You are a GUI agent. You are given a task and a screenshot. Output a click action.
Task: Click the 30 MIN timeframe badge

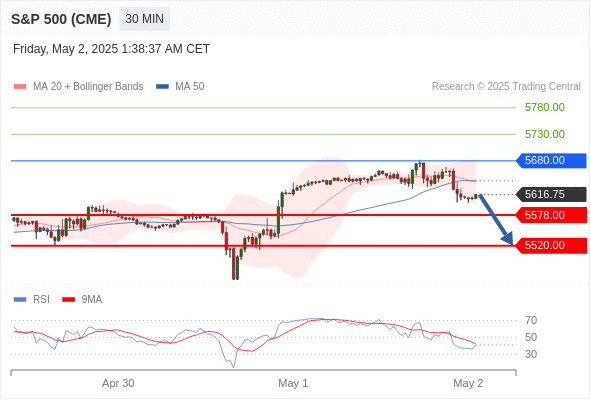pos(144,19)
